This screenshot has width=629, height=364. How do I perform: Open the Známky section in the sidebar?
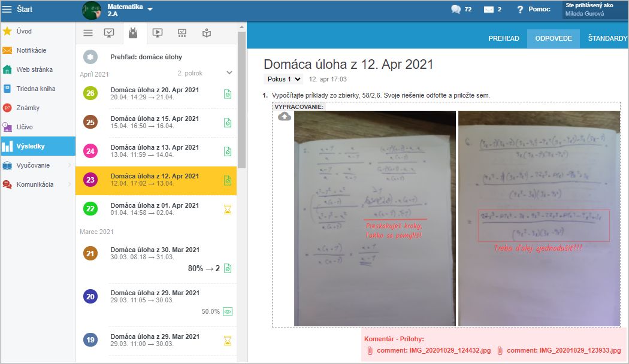(x=28, y=108)
